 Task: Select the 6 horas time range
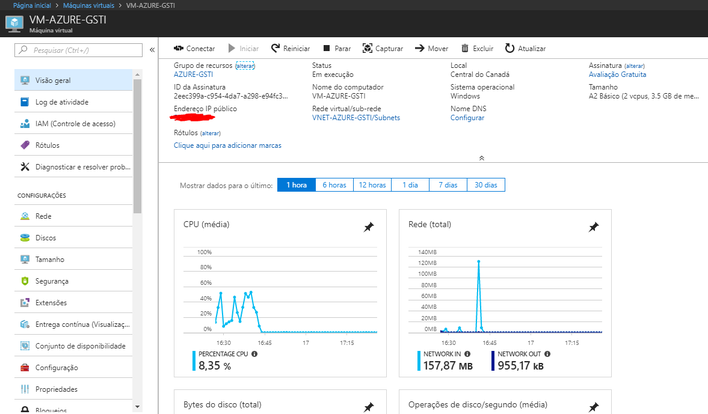[334, 185]
